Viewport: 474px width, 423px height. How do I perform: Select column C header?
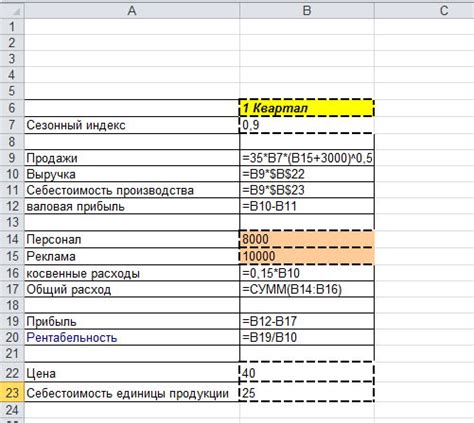(424, 11)
